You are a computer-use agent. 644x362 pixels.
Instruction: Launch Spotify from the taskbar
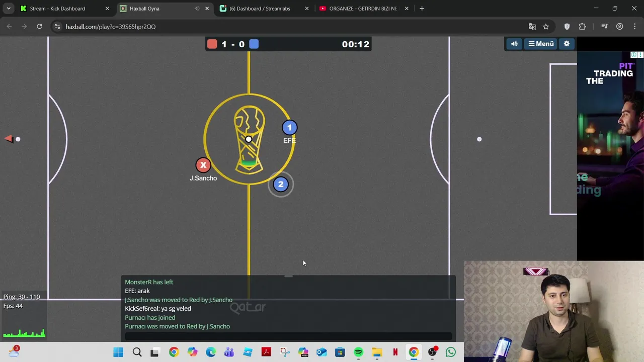pyautogui.click(x=358, y=352)
